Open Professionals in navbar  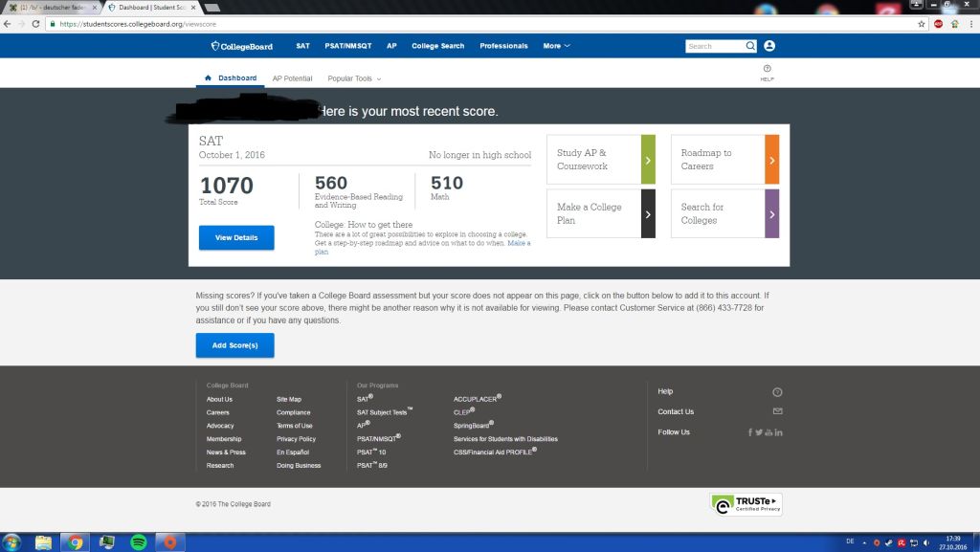[503, 46]
